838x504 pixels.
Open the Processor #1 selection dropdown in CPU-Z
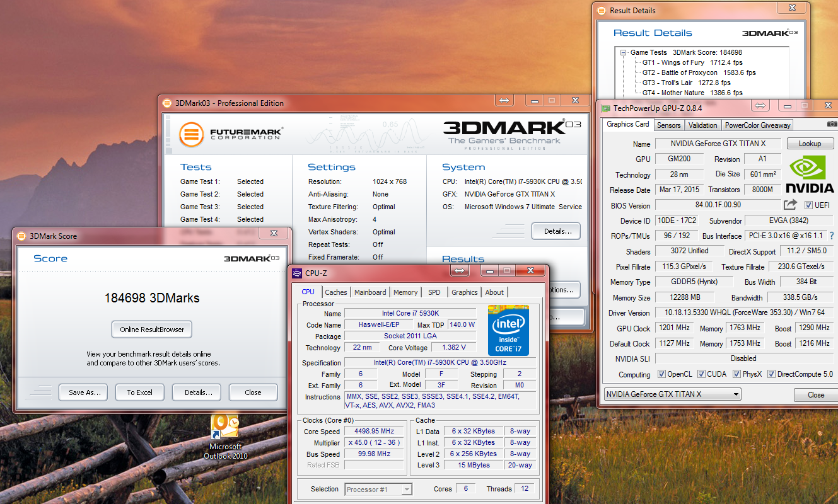coord(379,490)
